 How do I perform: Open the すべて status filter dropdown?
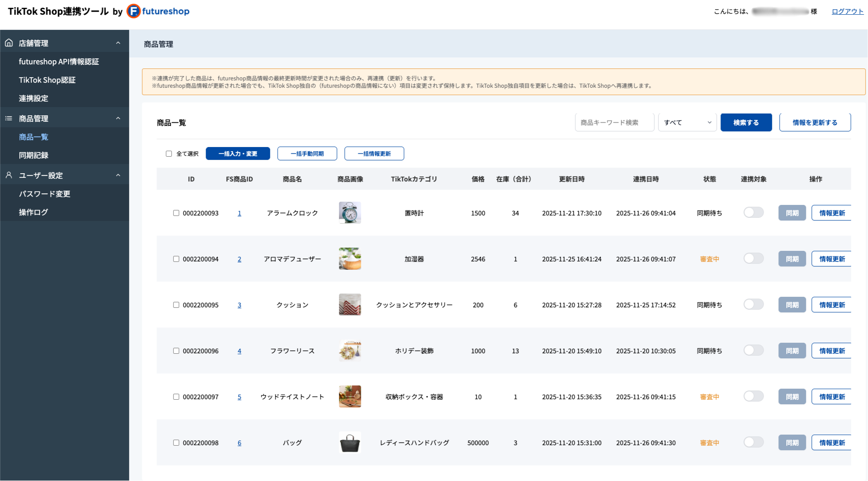[x=687, y=122]
